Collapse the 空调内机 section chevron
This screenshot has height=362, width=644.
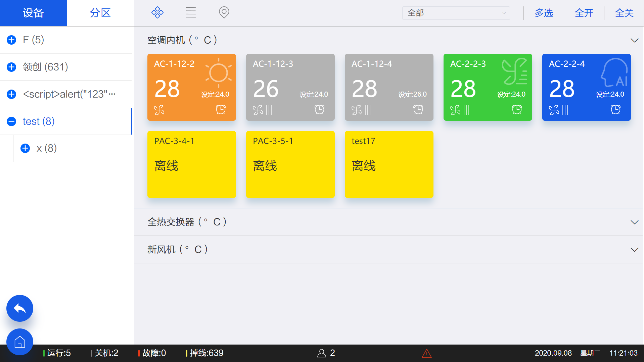pos(634,40)
